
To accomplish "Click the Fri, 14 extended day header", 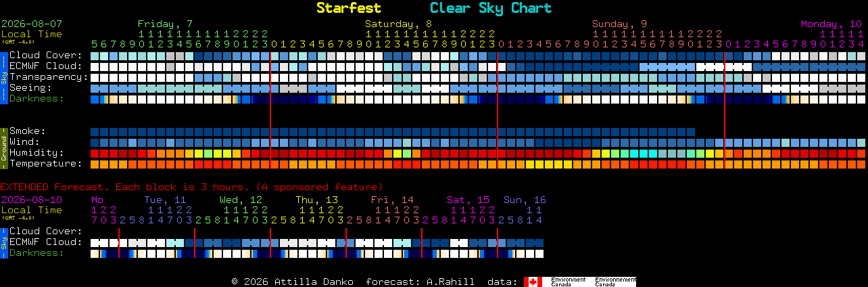I will point(392,200).
